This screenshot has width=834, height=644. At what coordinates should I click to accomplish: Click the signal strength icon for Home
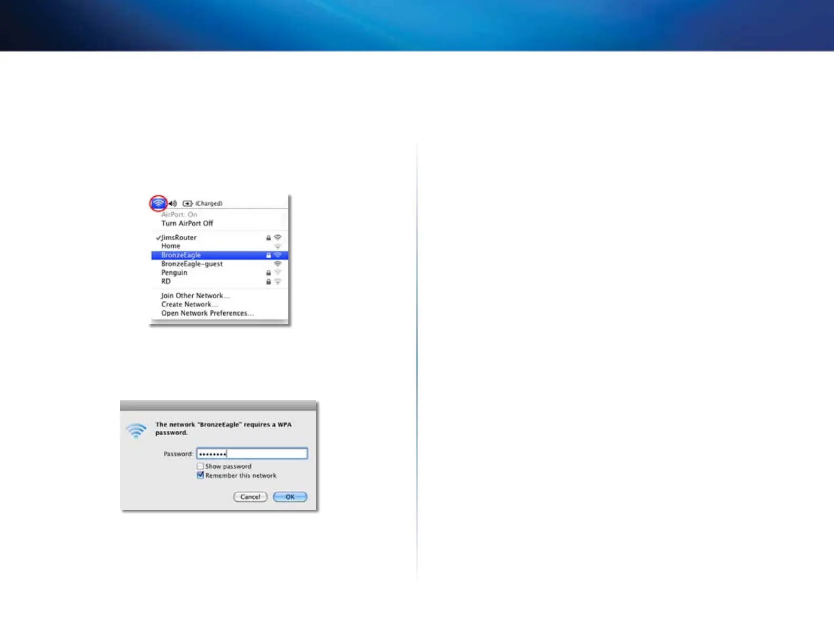(x=278, y=246)
